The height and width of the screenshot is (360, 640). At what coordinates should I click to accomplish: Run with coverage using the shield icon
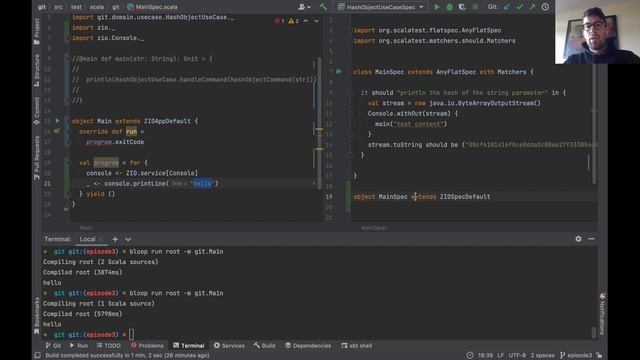pyautogui.click(x=462, y=7)
